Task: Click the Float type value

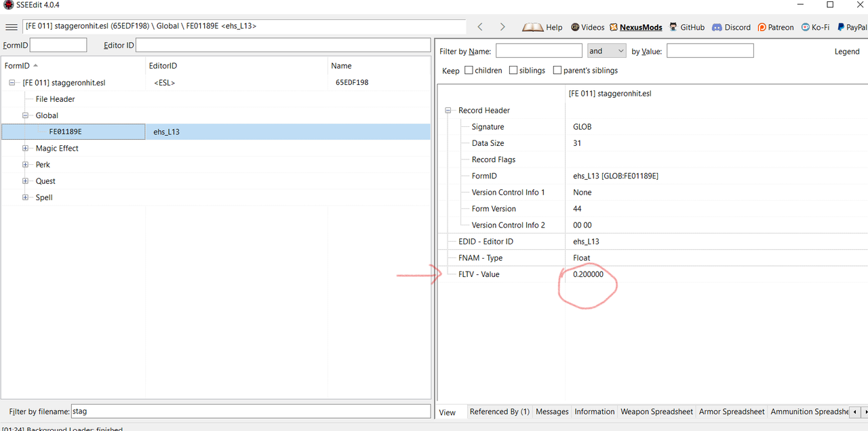Action: tap(581, 258)
